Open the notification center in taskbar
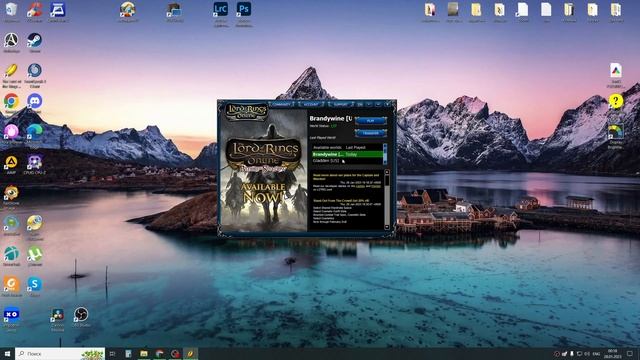Screen dimensions: 640x360 (630, 353)
